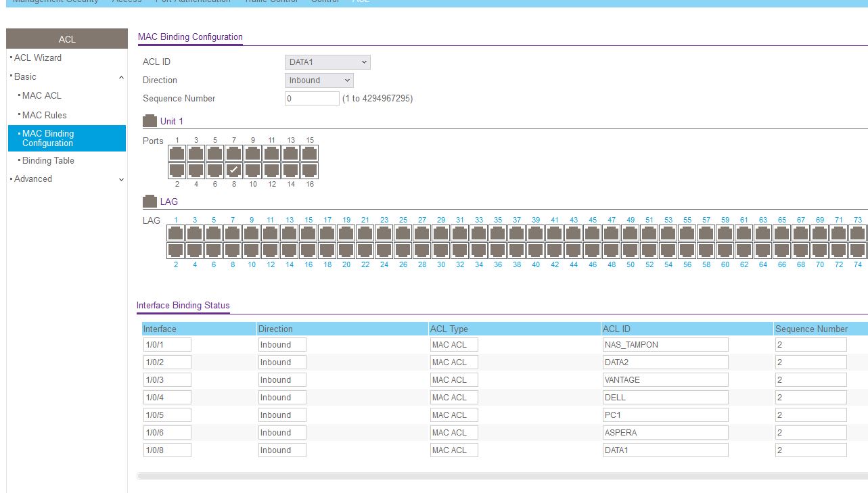Image resolution: width=868 pixels, height=493 pixels.
Task: Go to MAC ACL page
Action: (42, 96)
